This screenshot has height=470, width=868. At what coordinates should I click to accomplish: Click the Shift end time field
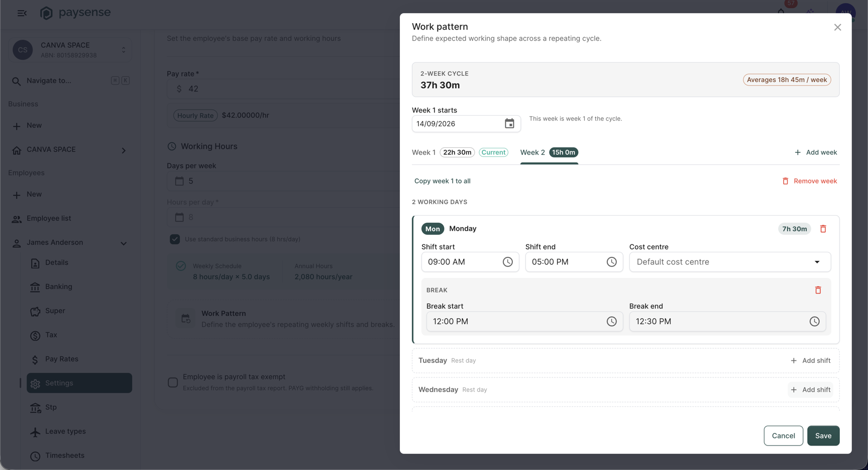574,262
